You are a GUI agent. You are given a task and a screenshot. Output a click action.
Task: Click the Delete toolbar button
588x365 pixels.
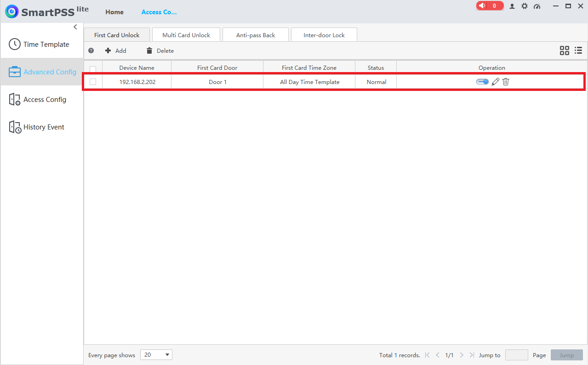point(160,51)
